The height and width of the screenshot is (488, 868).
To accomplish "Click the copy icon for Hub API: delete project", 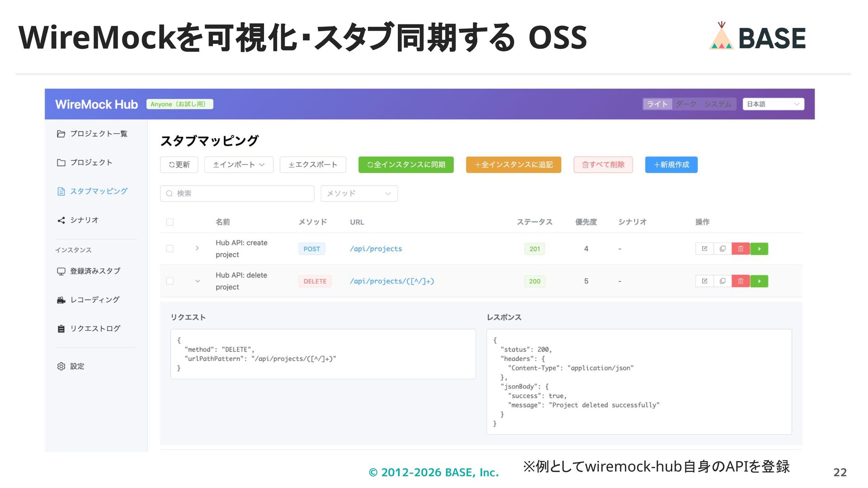I will click(x=722, y=281).
